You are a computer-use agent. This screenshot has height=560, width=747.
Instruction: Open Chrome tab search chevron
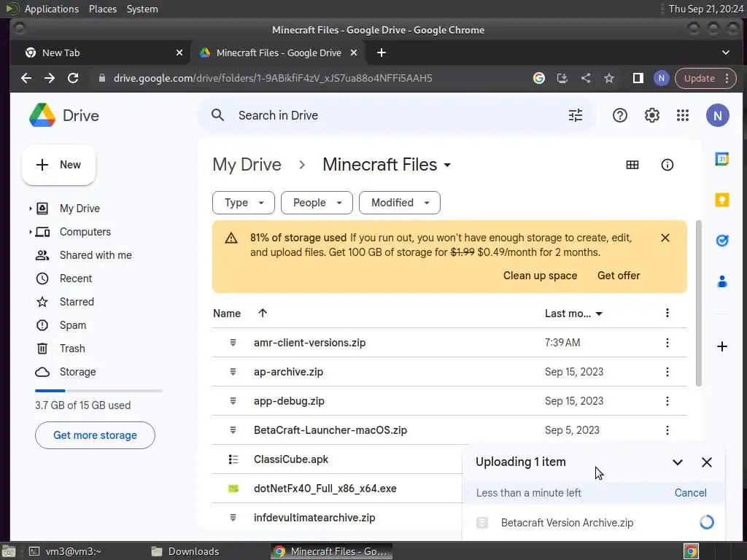click(x=726, y=52)
